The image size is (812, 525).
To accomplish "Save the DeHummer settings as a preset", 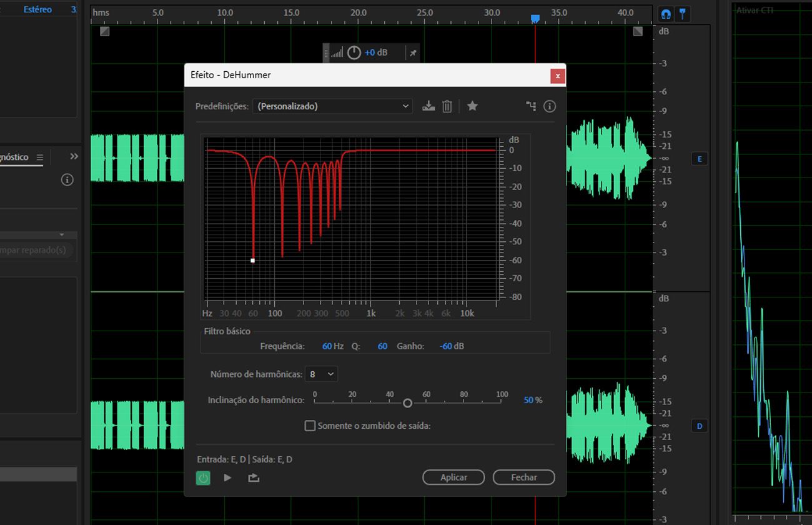I will pos(428,106).
